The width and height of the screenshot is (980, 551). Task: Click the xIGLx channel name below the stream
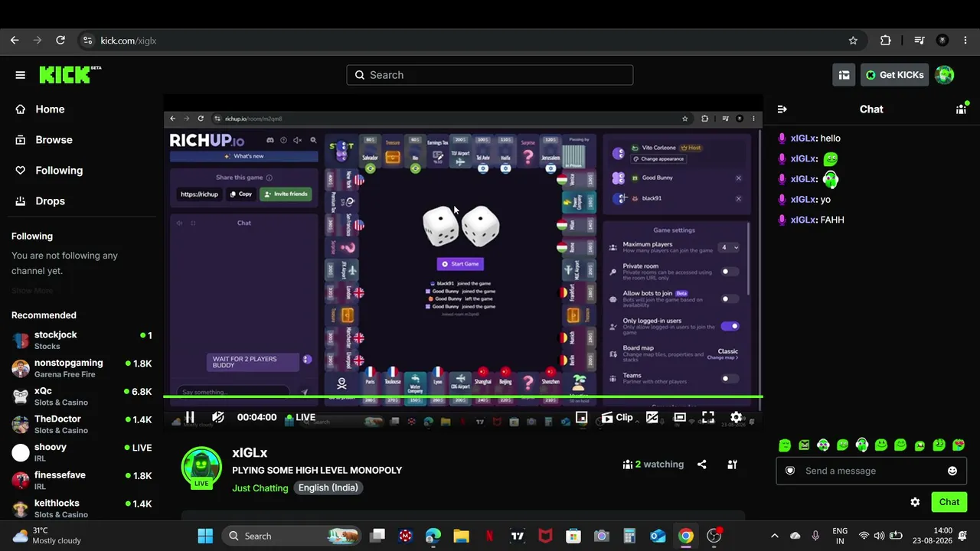[250, 453]
